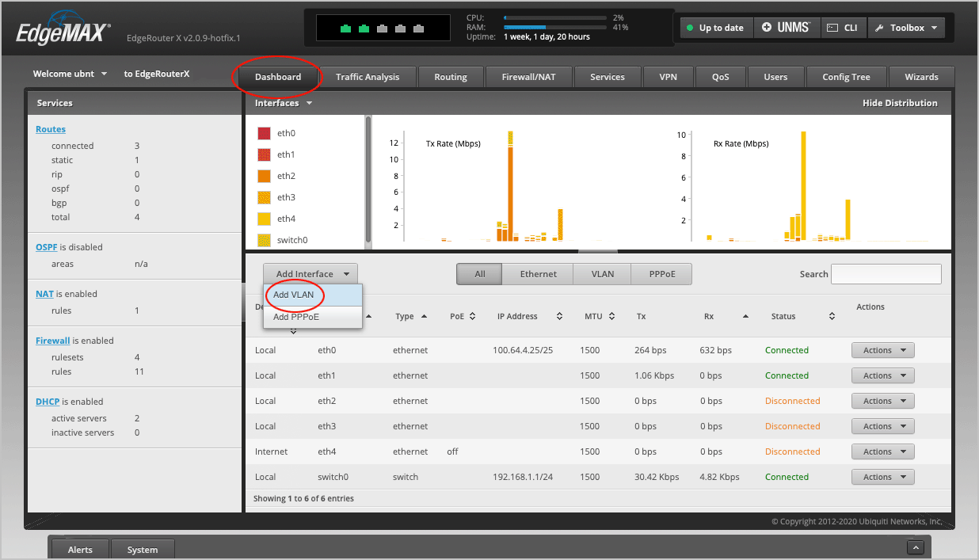Screen dimensions: 979x560
Task: Click the eth0 red color swatch
Action: click(x=265, y=133)
